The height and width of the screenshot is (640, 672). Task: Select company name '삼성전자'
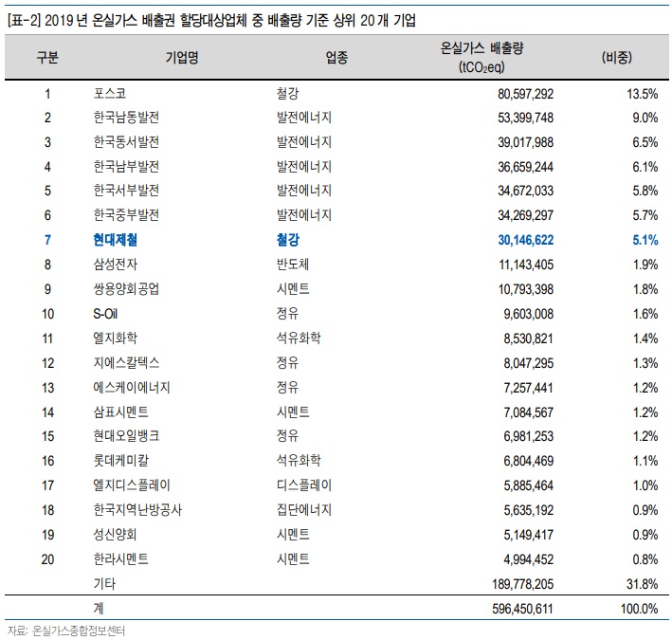116,264
